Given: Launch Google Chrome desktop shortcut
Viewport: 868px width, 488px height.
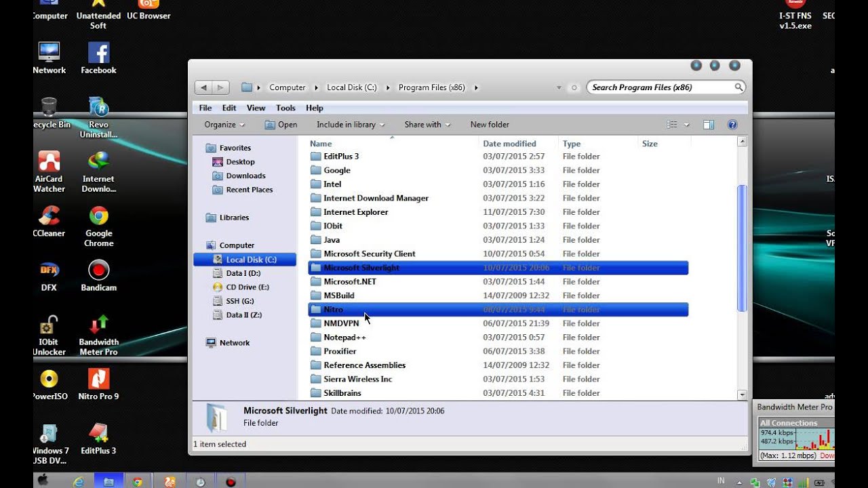Looking at the screenshot, I should tap(99, 226).
